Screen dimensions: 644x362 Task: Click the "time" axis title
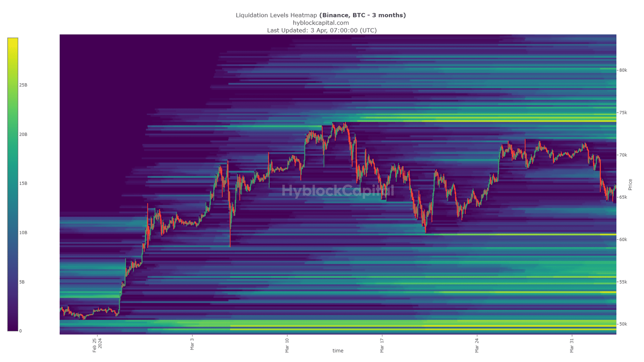(338, 351)
